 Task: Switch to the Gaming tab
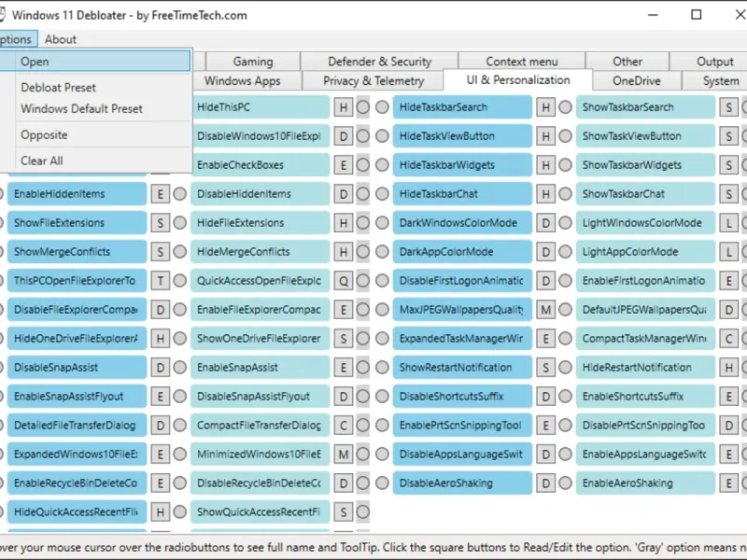pyautogui.click(x=253, y=62)
